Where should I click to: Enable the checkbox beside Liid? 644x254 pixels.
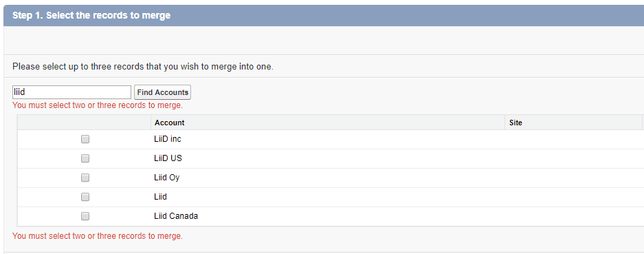click(x=85, y=197)
